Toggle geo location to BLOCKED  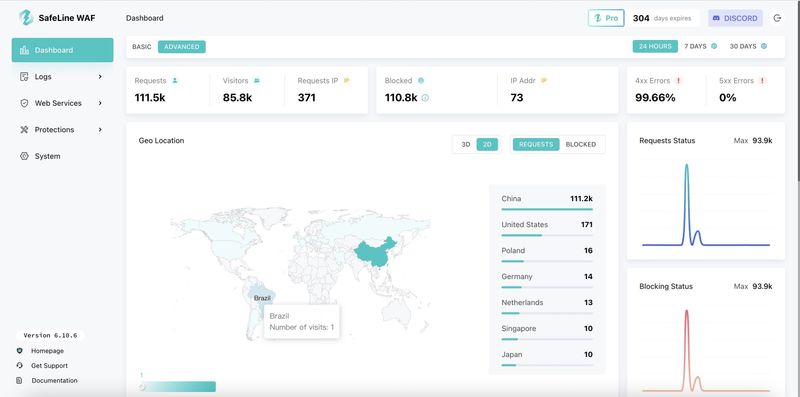click(581, 144)
